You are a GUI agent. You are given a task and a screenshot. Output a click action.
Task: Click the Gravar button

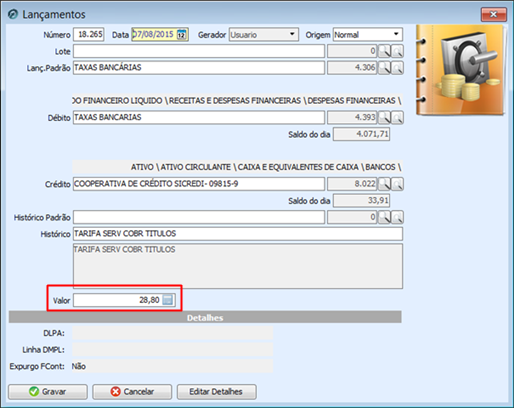click(x=48, y=392)
